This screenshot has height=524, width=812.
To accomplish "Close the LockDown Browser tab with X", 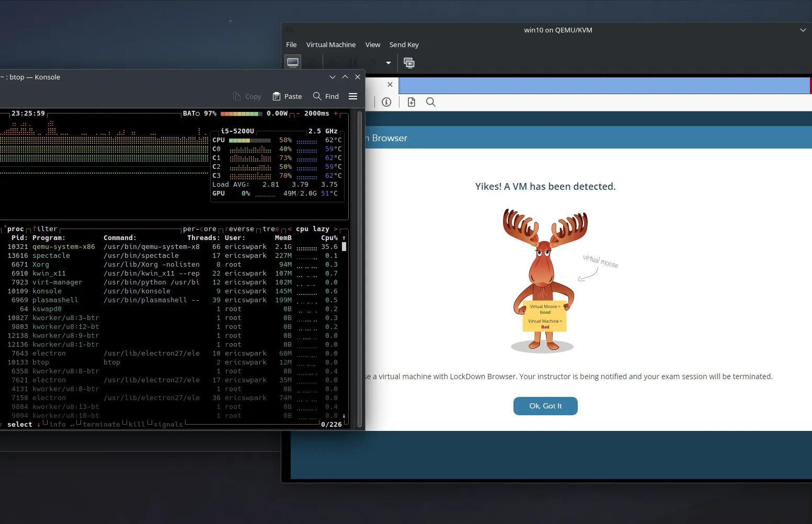I will coord(390,84).
